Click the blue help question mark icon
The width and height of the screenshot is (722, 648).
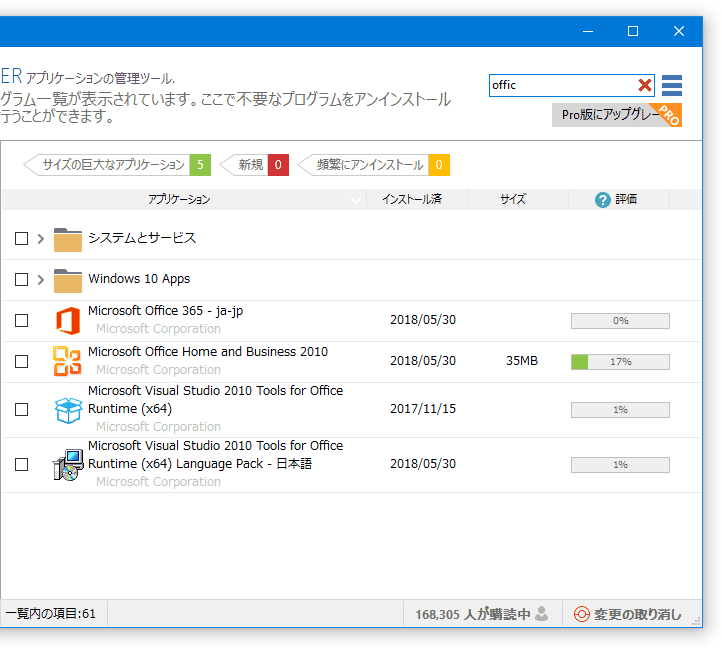pyautogui.click(x=602, y=200)
